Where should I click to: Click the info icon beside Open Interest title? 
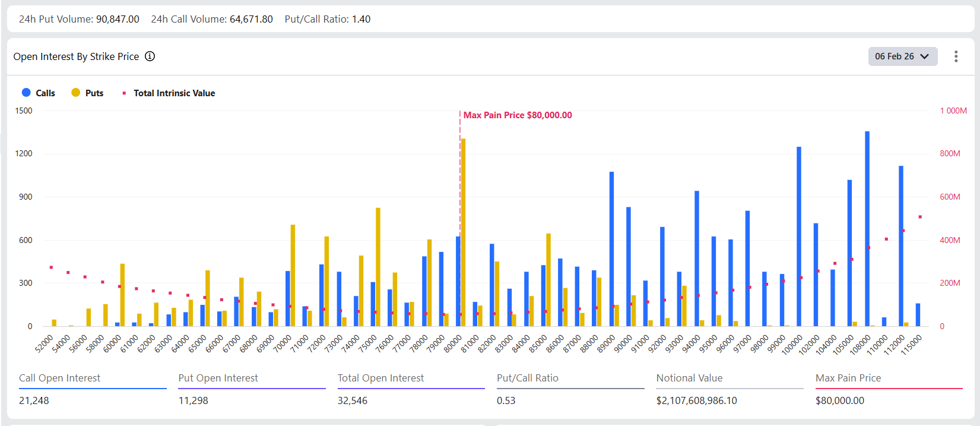tap(150, 56)
